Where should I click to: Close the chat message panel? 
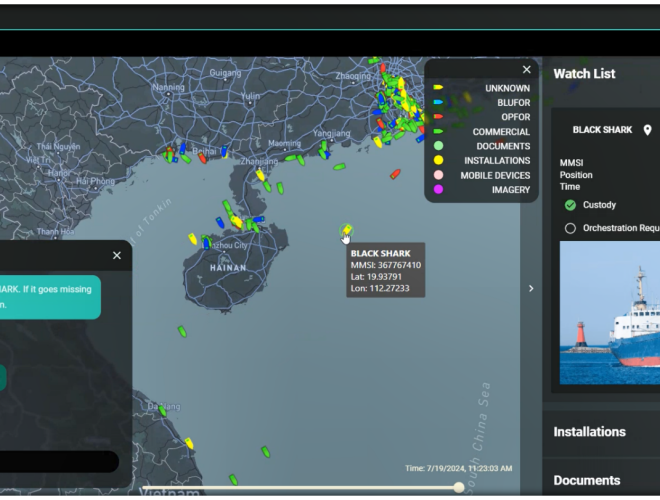click(x=117, y=256)
